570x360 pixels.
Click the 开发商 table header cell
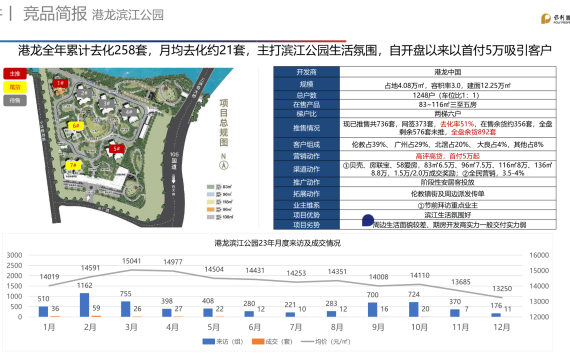[306, 72]
